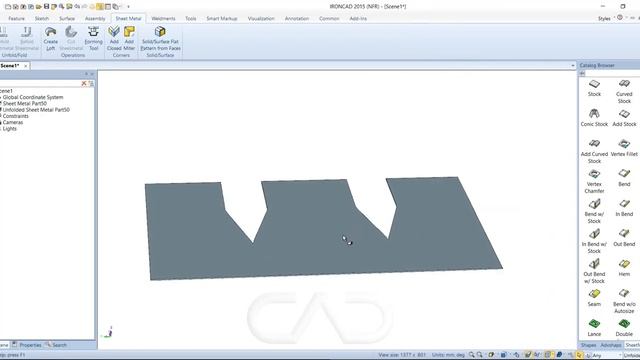This screenshot has height=360, width=640.
Task: Select Sheet Metal Part50 in scene tree
Action: 24,104
